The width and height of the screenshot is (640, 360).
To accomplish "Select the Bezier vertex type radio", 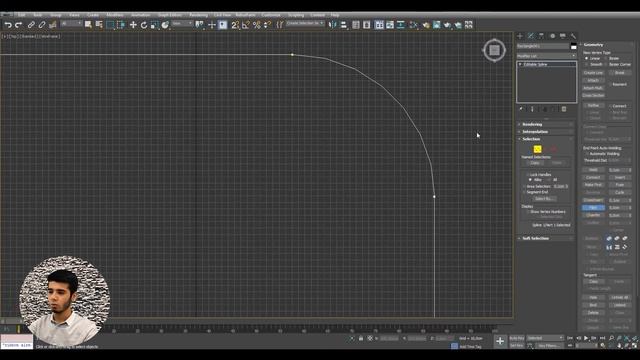I will pos(606,58).
